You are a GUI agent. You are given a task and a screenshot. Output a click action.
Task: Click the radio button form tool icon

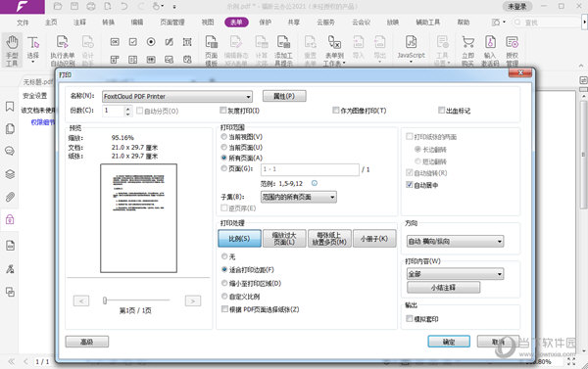(x=151, y=41)
